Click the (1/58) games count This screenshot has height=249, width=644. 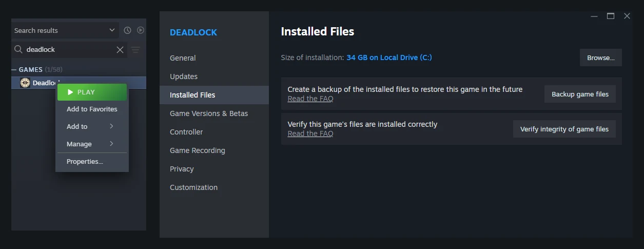pyautogui.click(x=53, y=69)
